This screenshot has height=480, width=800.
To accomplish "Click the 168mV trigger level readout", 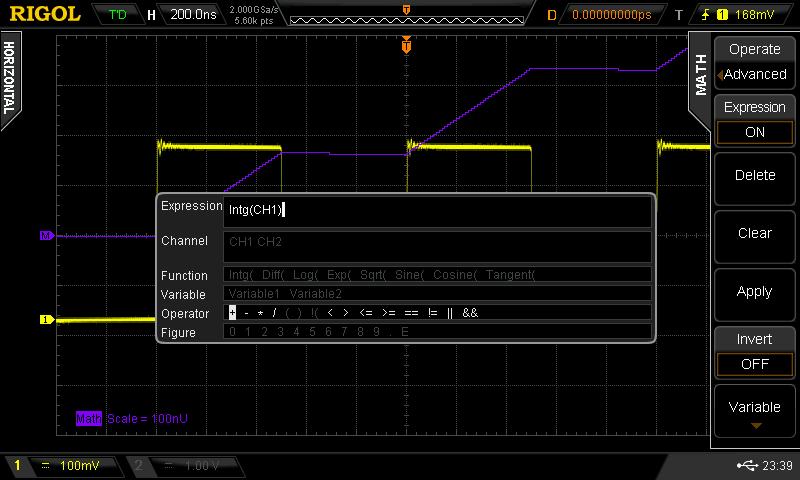I will [x=755, y=15].
